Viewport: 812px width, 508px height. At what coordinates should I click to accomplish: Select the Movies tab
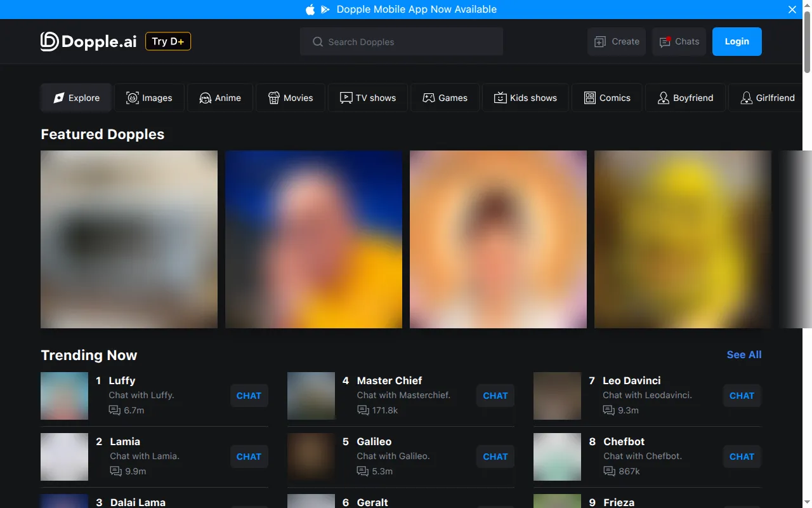coord(291,98)
